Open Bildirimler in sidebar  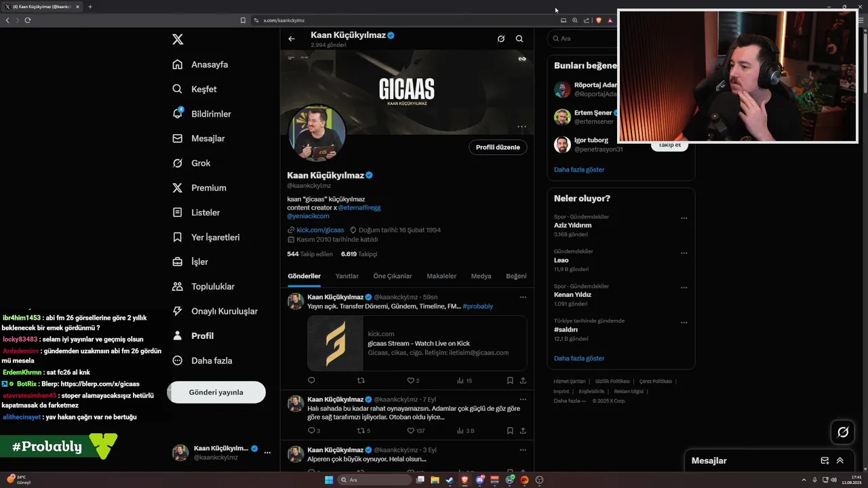pyautogui.click(x=201, y=114)
